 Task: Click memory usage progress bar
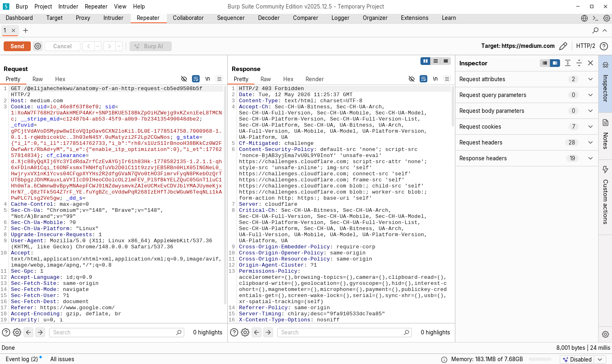[540, 359]
